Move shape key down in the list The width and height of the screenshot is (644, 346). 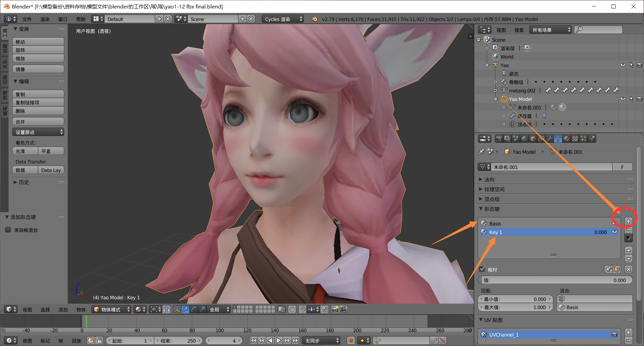628,259
